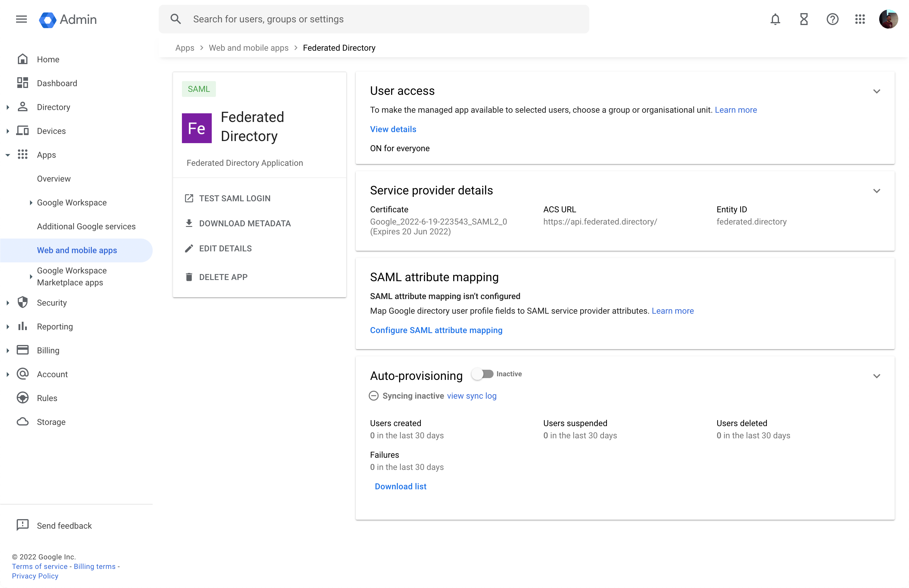Screen dimensions: 909x588
Task: Expand the Directory sidebar section
Action: pos(8,107)
